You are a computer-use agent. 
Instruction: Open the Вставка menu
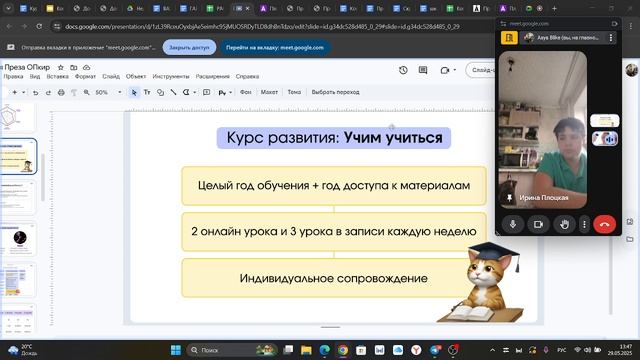coord(58,76)
